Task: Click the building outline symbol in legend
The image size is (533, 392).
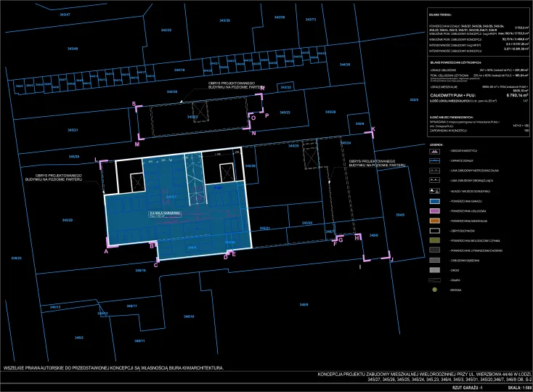Action: [436, 230]
